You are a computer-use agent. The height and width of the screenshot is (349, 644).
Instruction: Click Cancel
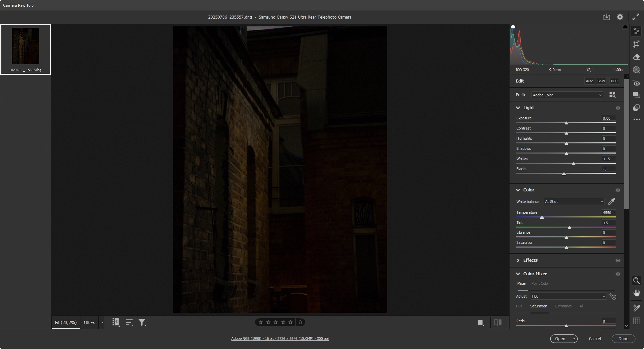point(595,339)
